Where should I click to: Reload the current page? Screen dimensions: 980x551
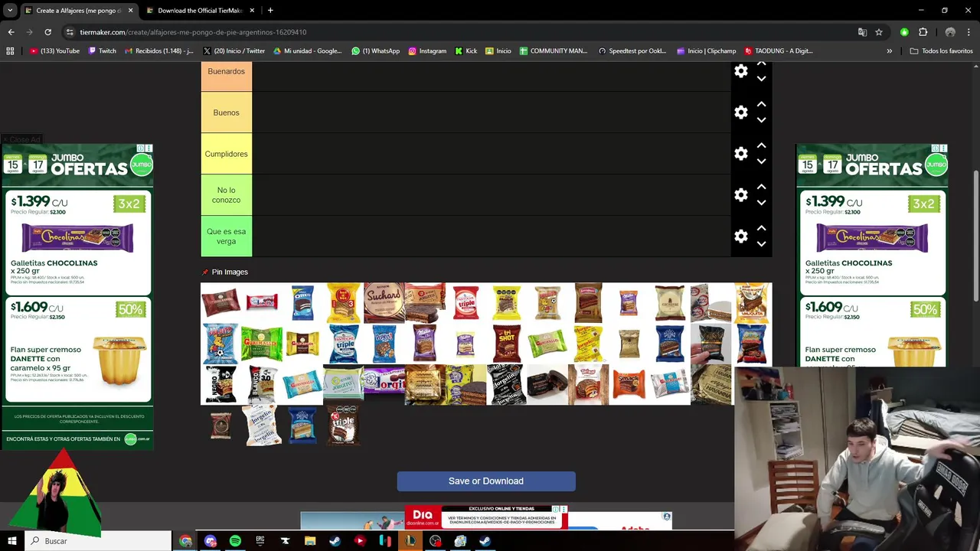tap(47, 32)
